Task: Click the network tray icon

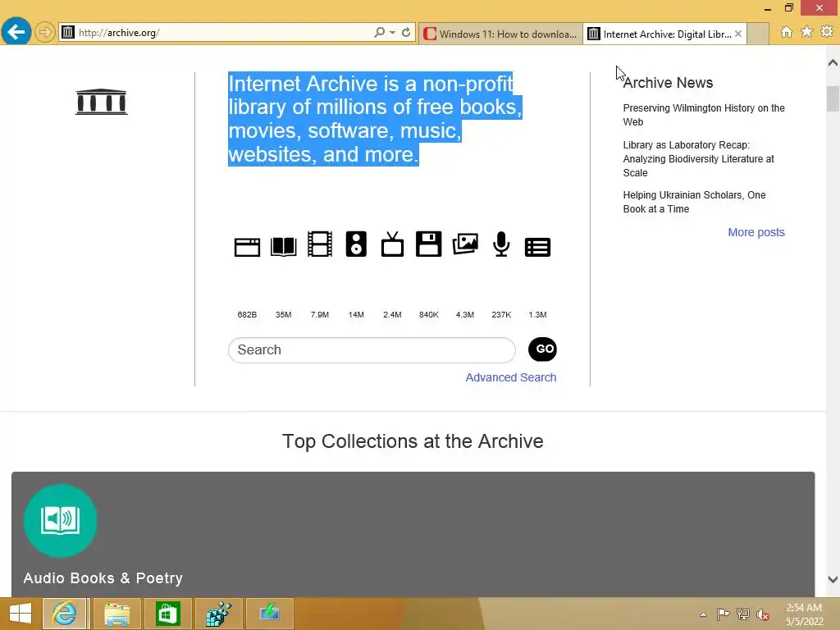Action: pyautogui.click(x=743, y=614)
